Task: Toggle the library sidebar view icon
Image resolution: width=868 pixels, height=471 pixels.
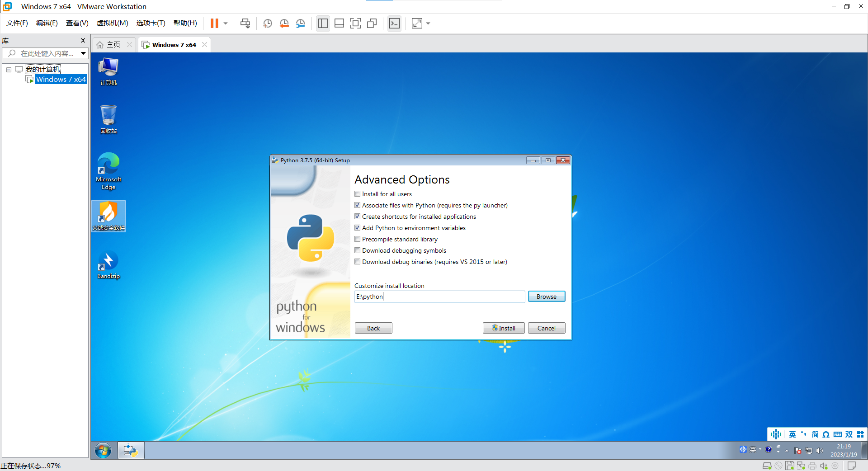Action: [323, 24]
